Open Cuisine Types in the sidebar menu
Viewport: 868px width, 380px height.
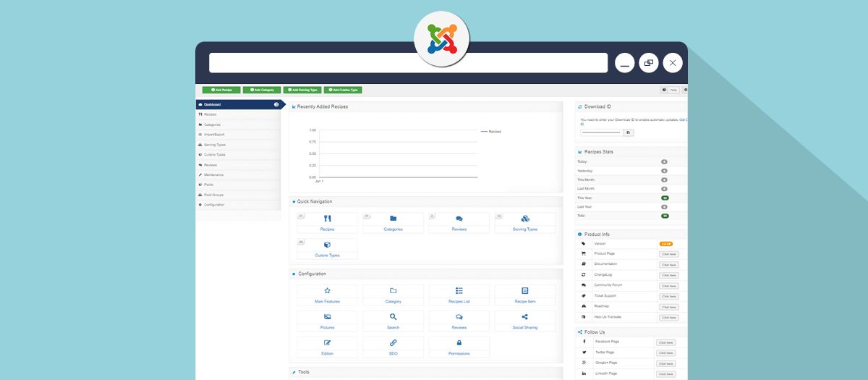pos(238,155)
